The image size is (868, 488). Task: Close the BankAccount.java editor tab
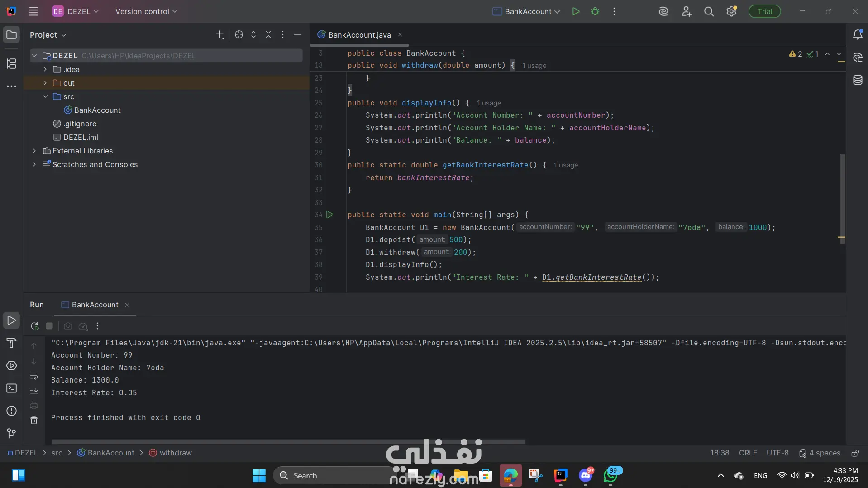[400, 34]
